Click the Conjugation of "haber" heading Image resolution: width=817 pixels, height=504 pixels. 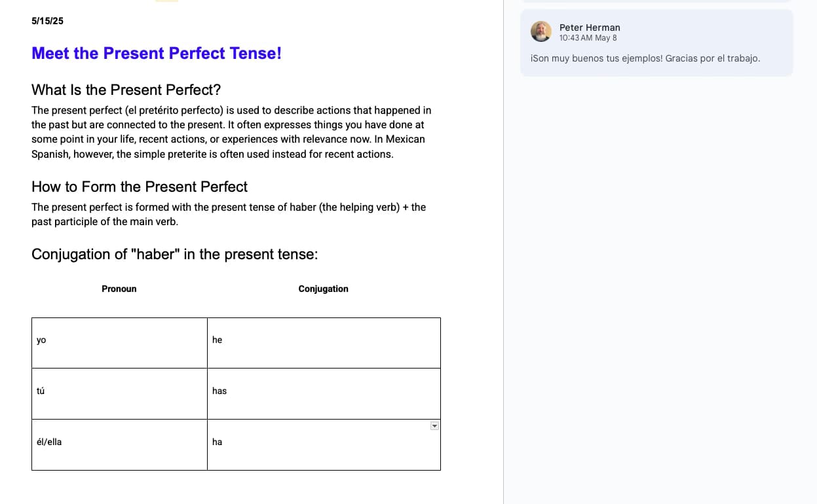(174, 254)
